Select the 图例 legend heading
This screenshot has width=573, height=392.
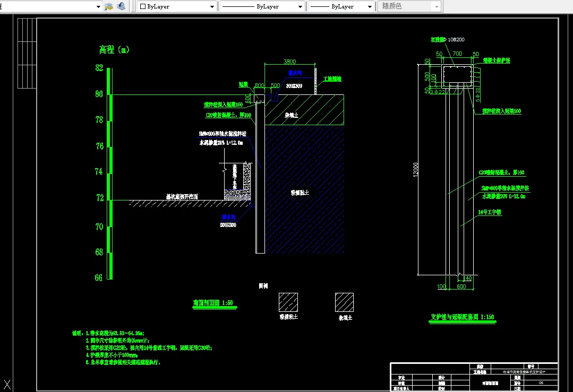[263, 286]
